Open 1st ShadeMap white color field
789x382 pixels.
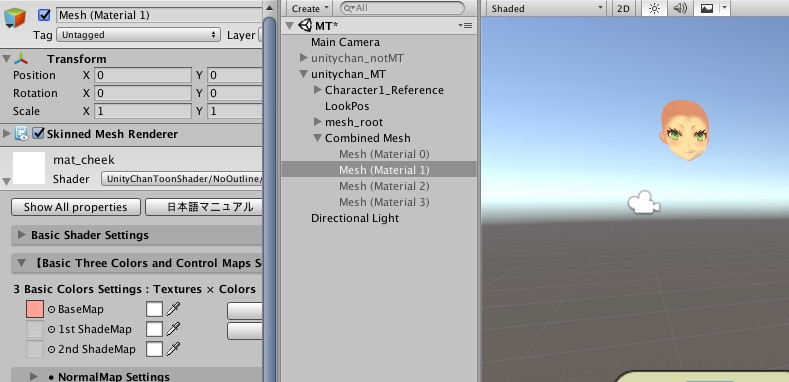[154, 329]
